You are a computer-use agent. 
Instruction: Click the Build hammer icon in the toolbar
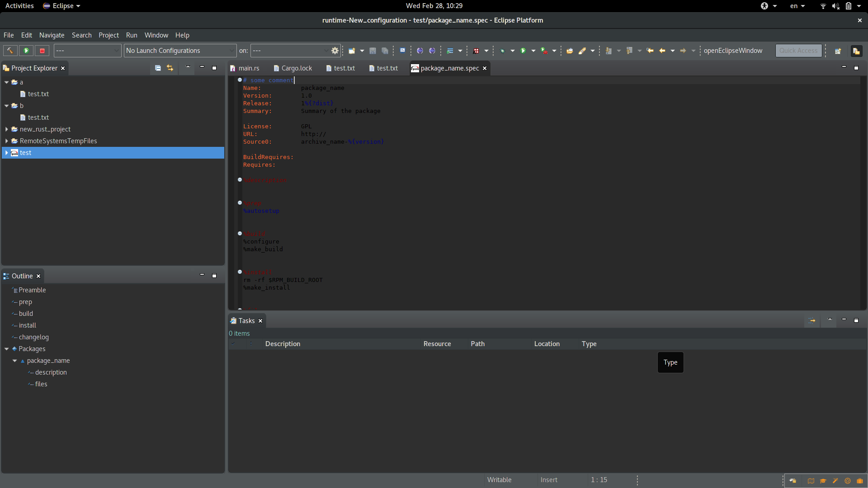tap(10, 51)
